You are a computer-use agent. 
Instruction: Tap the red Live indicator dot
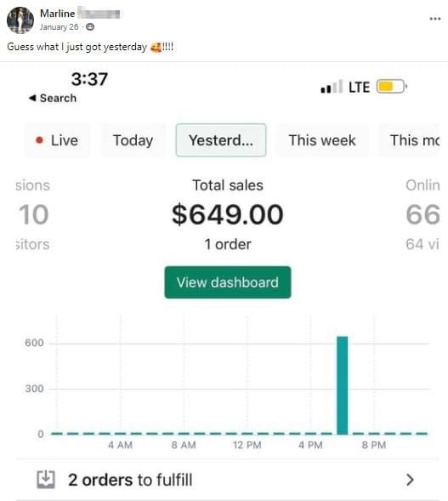click(x=40, y=140)
